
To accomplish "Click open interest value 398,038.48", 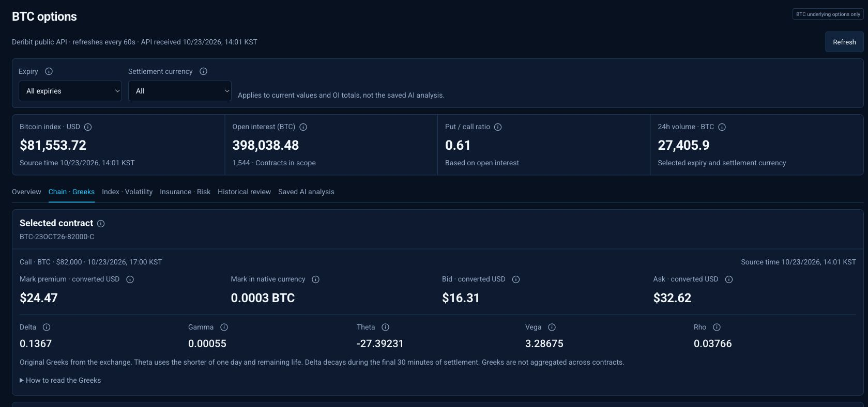I will 266,145.
